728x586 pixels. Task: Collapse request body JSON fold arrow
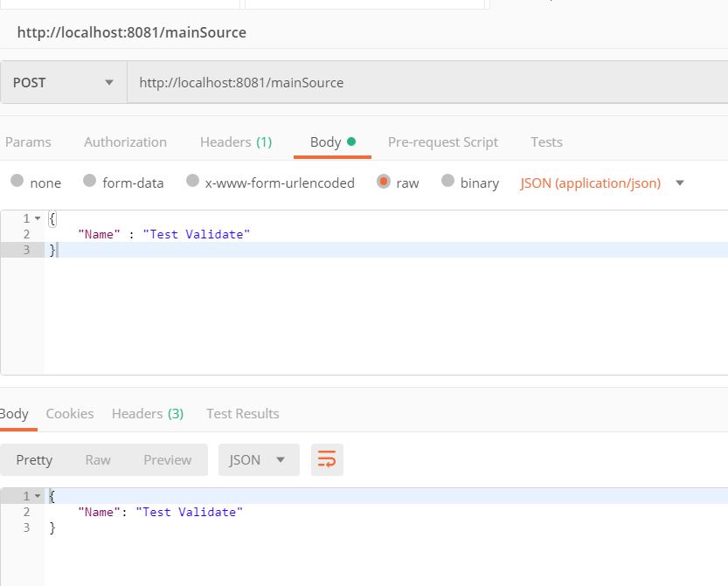pyautogui.click(x=38, y=218)
